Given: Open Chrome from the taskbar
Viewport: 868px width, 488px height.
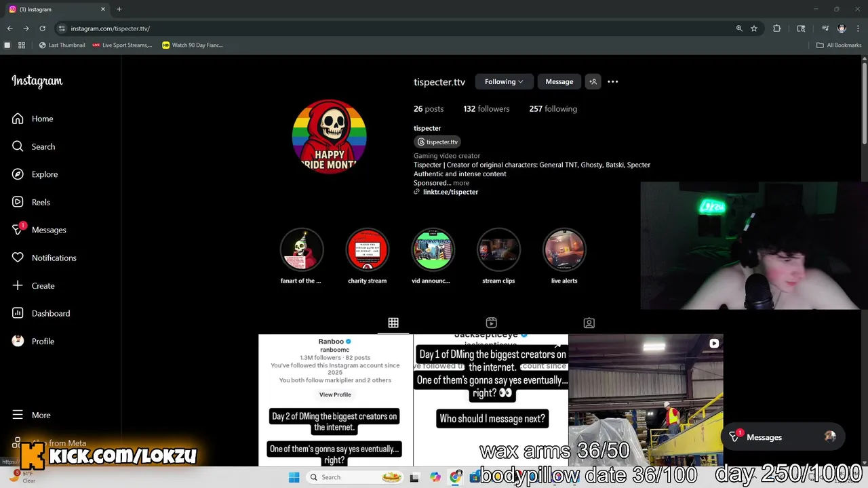Looking at the screenshot, I should click(456, 477).
